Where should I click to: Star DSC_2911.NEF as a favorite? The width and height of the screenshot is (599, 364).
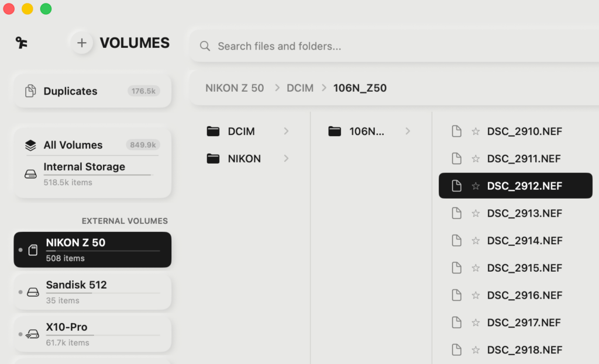pyautogui.click(x=475, y=158)
